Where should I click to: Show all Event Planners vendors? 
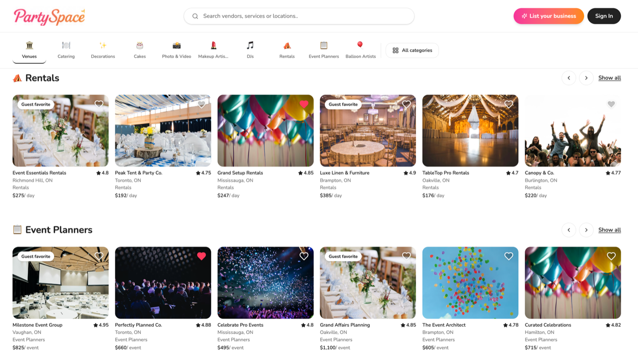coord(609,230)
